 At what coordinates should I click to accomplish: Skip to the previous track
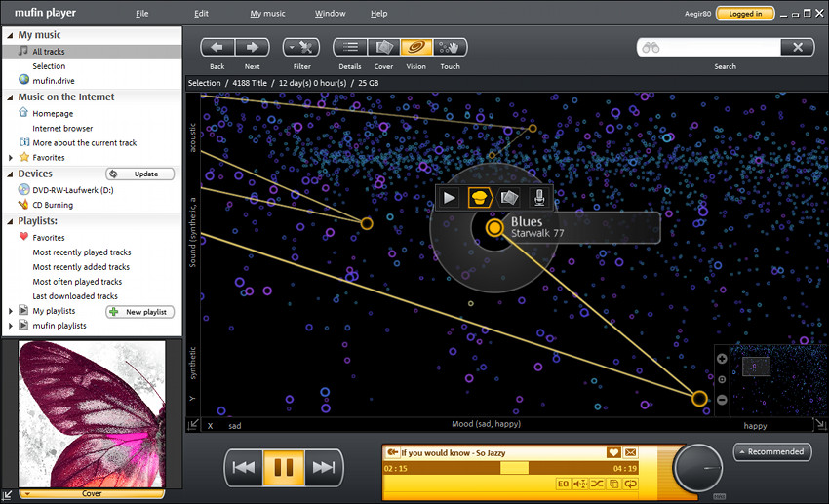pos(244,468)
